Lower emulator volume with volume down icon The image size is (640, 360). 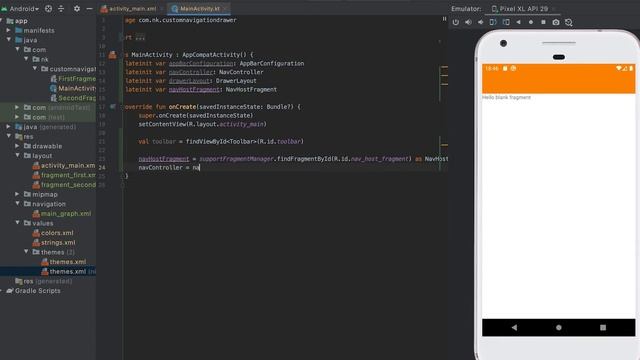click(480, 22)
